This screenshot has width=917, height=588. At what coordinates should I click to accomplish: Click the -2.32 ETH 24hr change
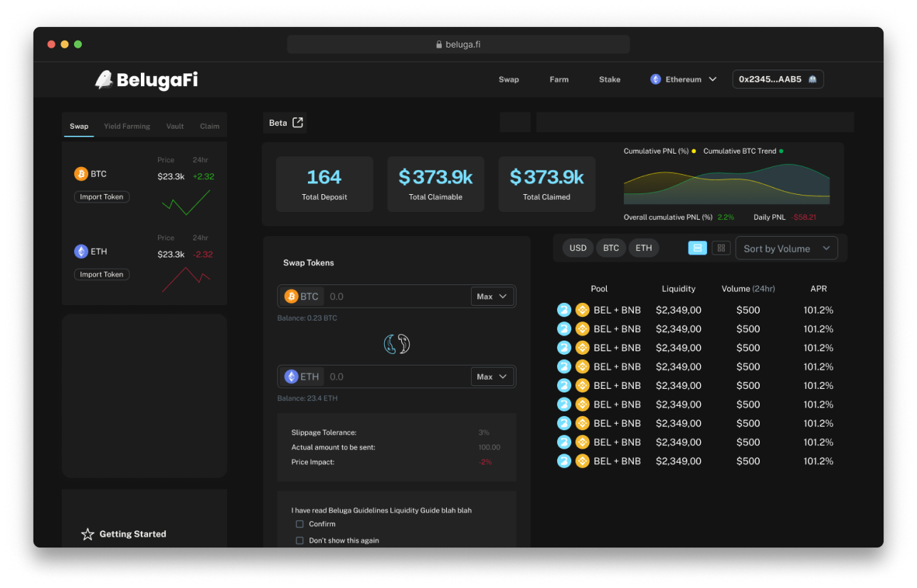(203, 254)
